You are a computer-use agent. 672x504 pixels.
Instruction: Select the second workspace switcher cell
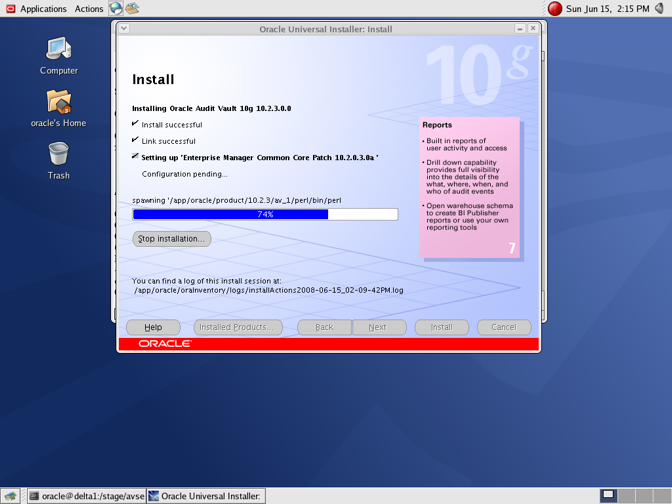626,496
